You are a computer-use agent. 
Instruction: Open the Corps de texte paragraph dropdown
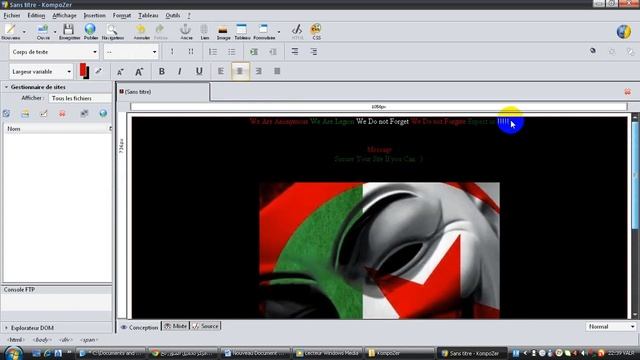click(x=54, y=52)
